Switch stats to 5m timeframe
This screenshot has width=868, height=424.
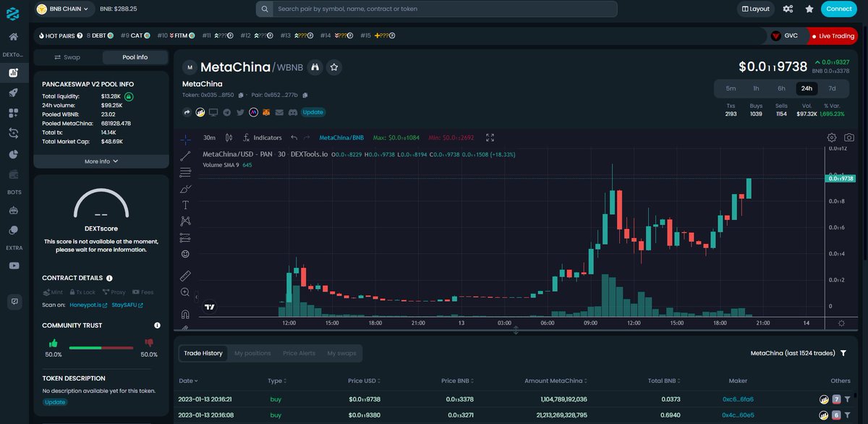click(x=731, y=88)
